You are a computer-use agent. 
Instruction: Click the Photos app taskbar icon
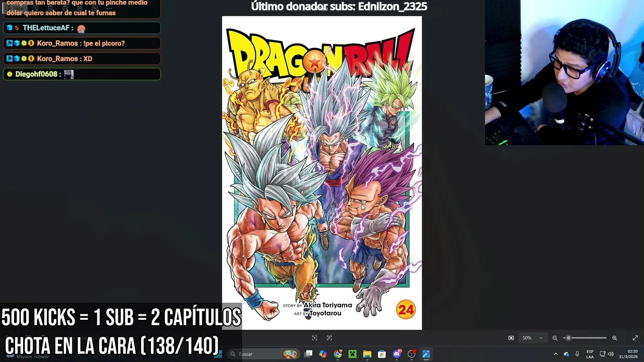[426, 354]
